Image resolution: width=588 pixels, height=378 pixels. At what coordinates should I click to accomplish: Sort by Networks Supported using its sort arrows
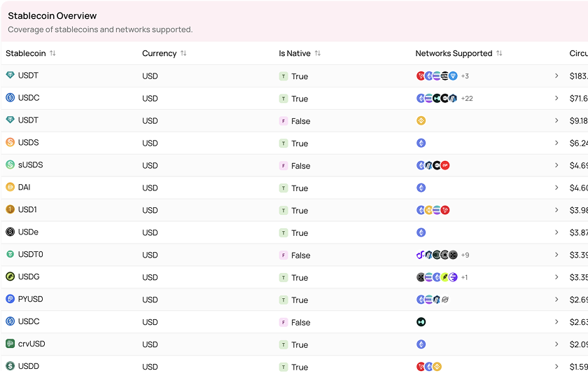pyautogui.click(x=499, y=53)
